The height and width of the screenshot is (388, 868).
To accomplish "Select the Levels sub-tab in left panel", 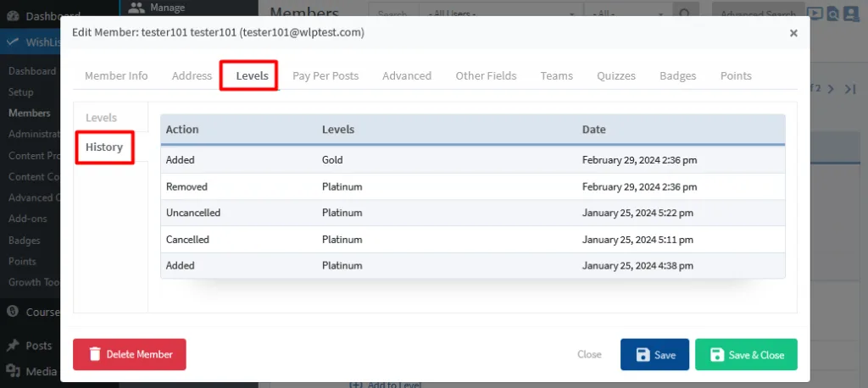I will [101, 118].
